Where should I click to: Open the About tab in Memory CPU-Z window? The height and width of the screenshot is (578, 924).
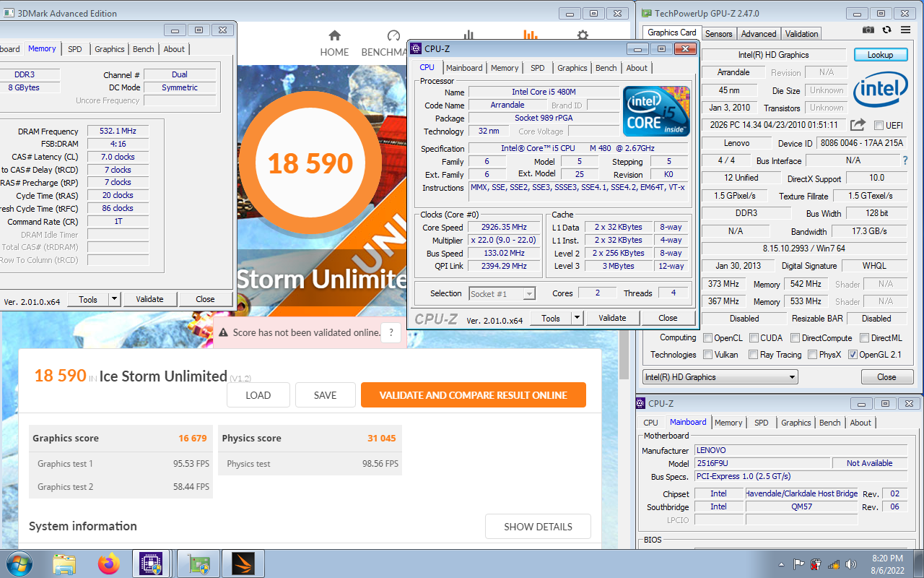(x=174, y=49)
